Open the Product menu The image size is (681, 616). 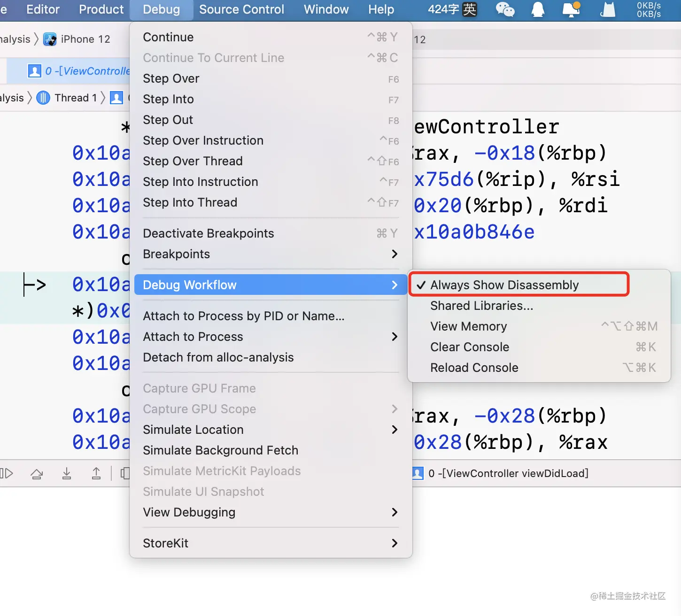point(101,9)
